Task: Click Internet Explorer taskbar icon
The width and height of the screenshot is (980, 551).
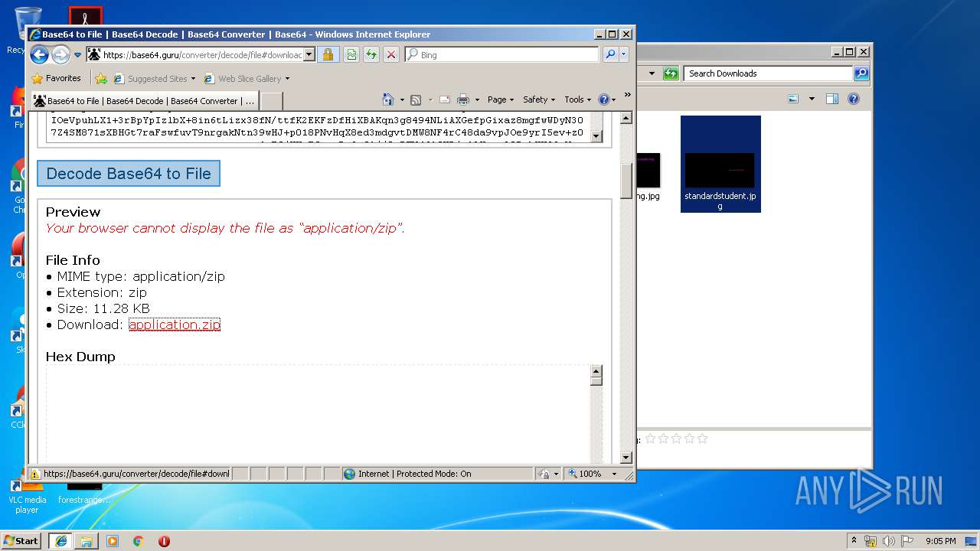Action: click(x=61, y=541)
